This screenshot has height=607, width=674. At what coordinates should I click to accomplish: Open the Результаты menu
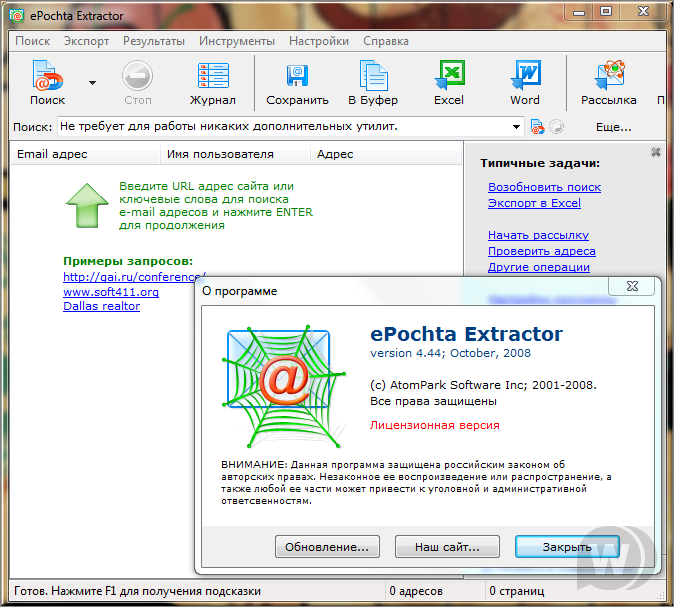(154, 41)
